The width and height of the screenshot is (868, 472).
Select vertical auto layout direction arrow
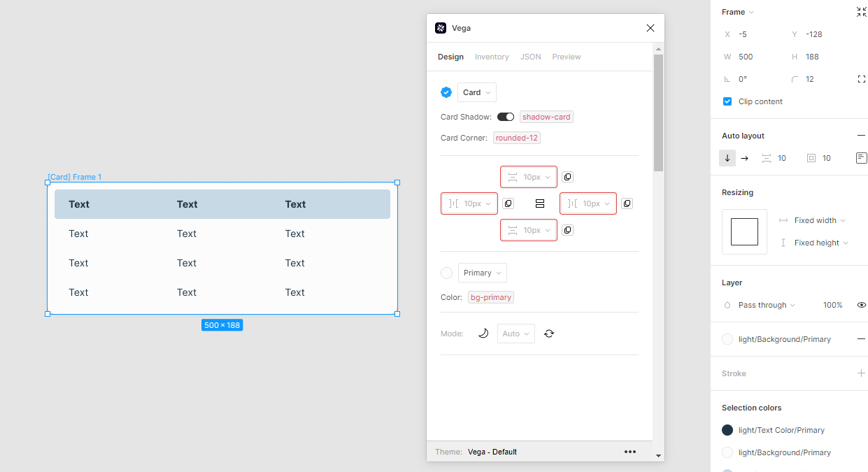click(727, 158)
